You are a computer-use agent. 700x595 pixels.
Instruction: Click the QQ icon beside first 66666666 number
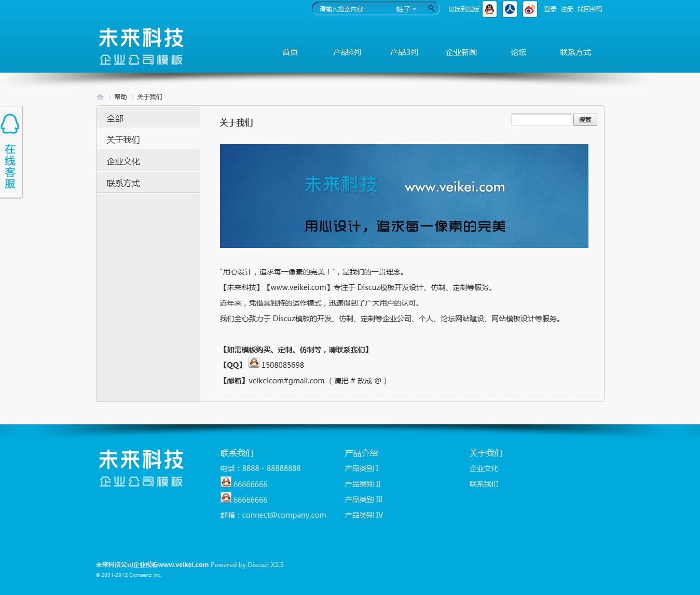tap(226, 481)
